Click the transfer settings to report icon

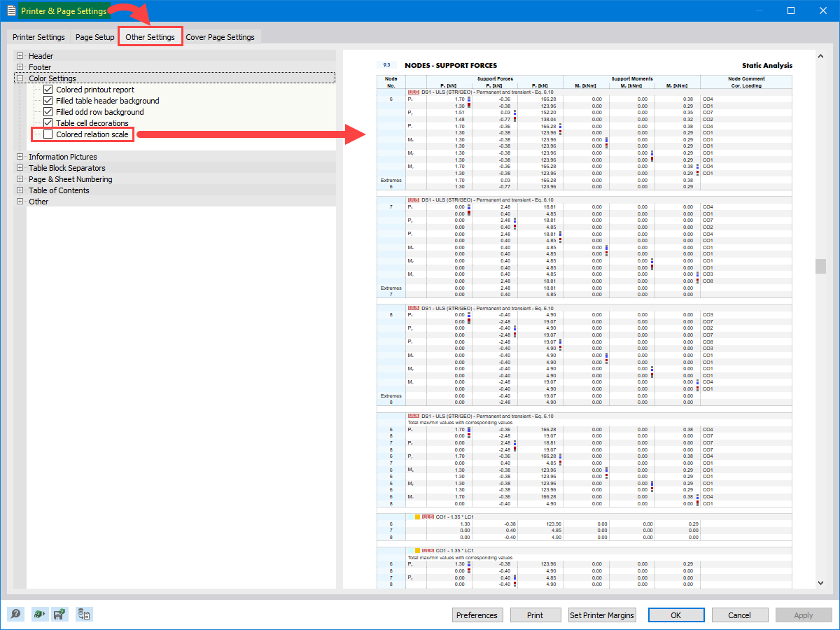pos(83,614)
